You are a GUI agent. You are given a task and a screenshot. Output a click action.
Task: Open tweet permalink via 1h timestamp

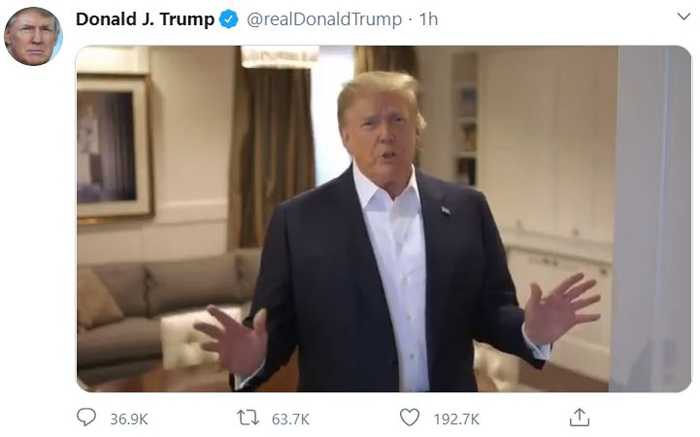pos(429,19)
